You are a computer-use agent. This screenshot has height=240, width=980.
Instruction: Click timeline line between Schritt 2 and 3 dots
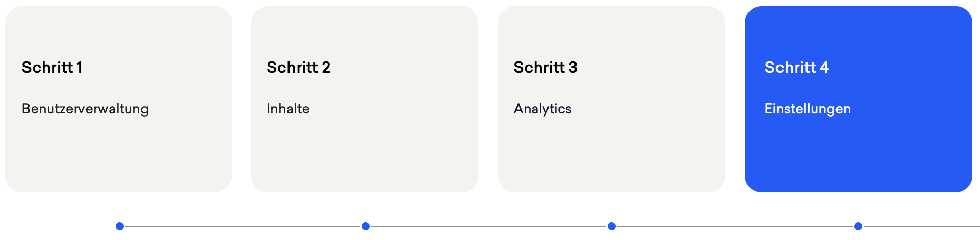click(x=489, y=226)
